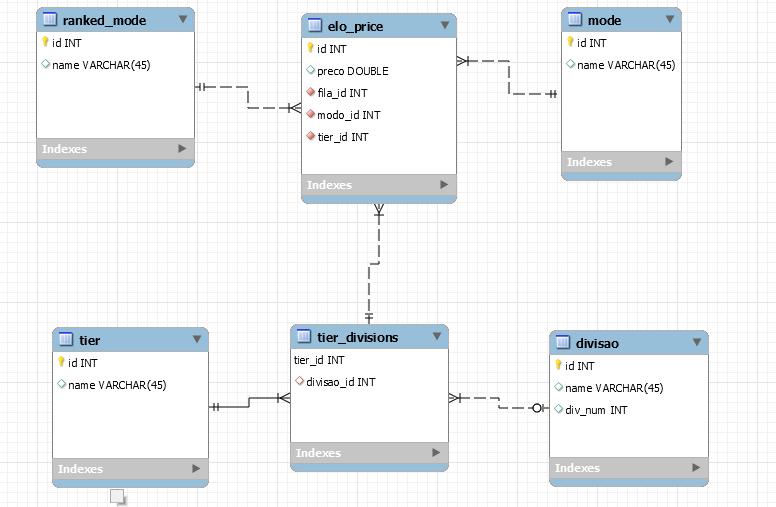Select the modo_id INT column

click(348, 115)
